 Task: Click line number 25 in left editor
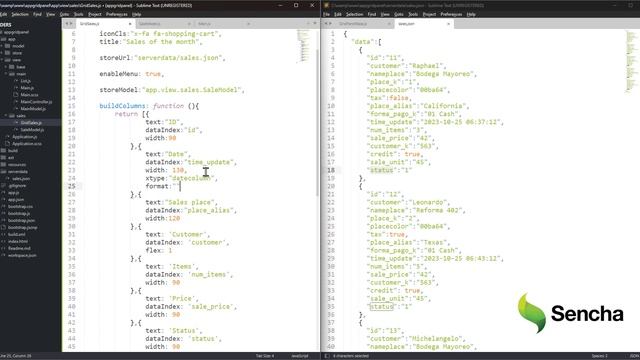point(71,186)
